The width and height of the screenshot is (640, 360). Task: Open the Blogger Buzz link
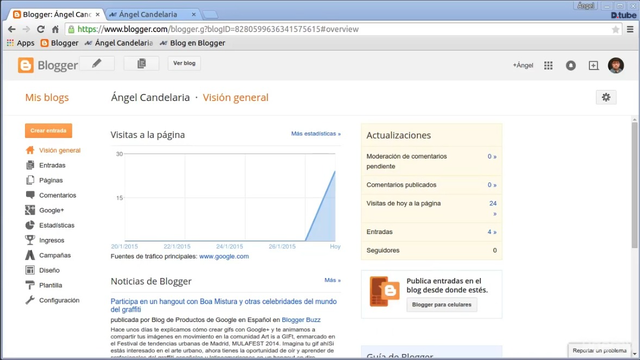point(301,320)
